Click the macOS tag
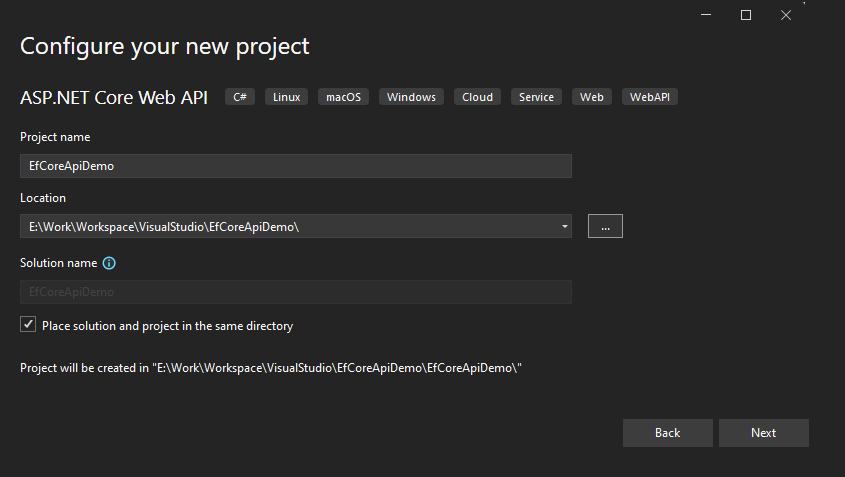The width and height of the screenshot is (845, 477). pyautogui.click(x=343, y=97)
